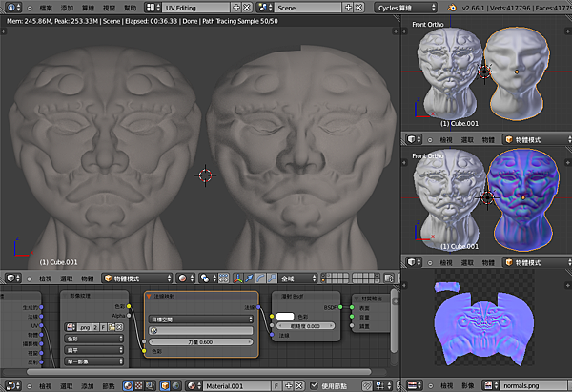
Task: Click the UV image editor type icon
Action: (x=412, y=386)
